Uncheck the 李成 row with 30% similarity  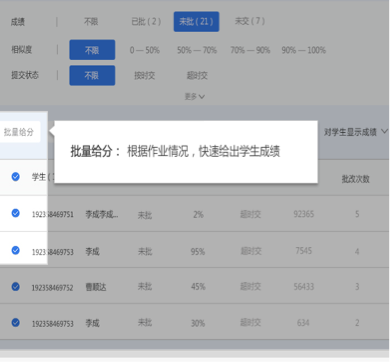click(15, 323)
